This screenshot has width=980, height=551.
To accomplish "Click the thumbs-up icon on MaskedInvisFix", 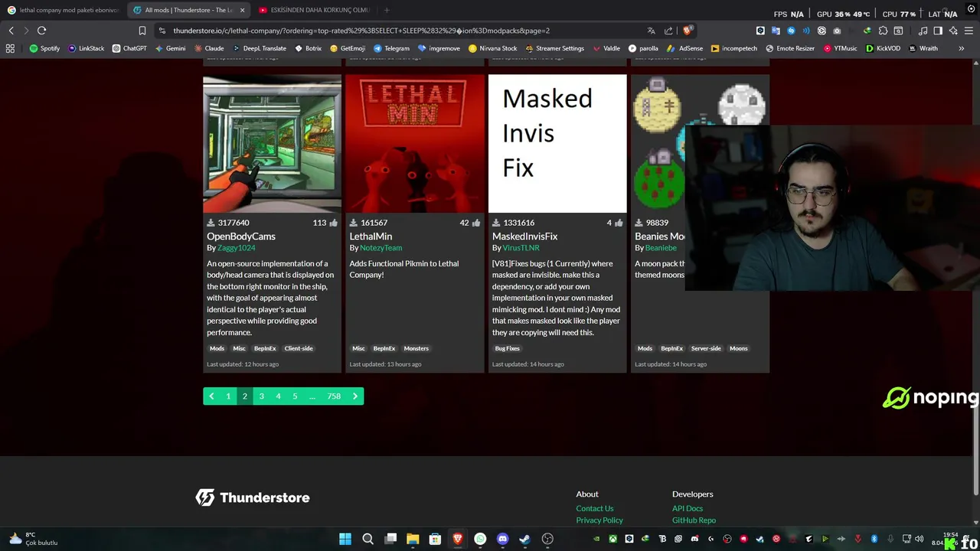I will point(619,223).
